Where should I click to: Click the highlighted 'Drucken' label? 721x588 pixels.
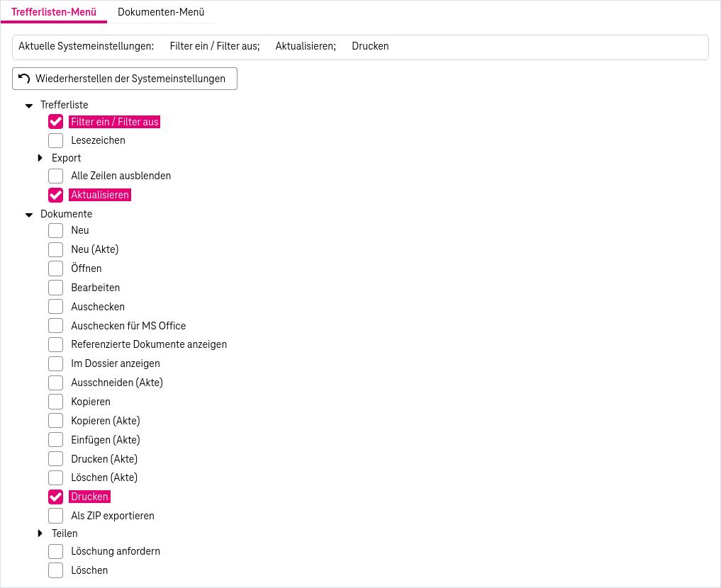tap(89, 497)
